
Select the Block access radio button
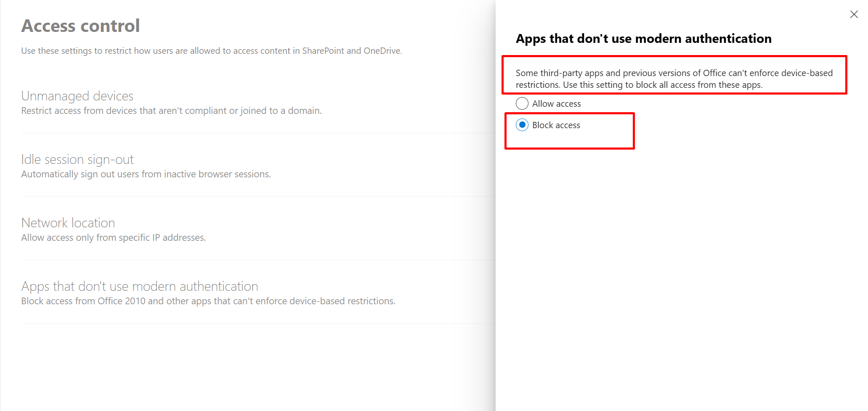(522, 125)
